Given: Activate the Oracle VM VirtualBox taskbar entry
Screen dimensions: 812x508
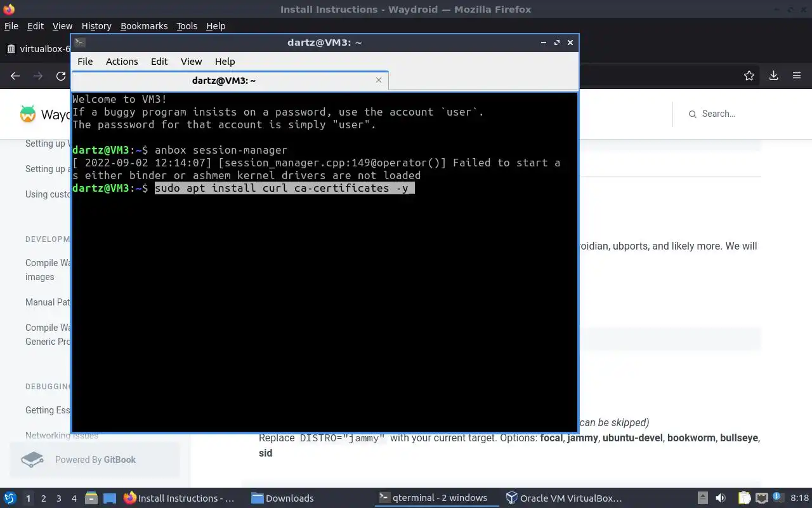Looking at the screenshot, I should point(564,498).
